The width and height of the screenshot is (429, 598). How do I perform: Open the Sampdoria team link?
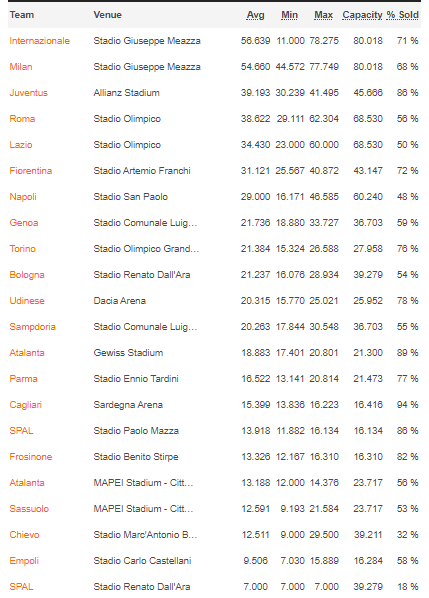pyautogui.click(x=33, y=326)
